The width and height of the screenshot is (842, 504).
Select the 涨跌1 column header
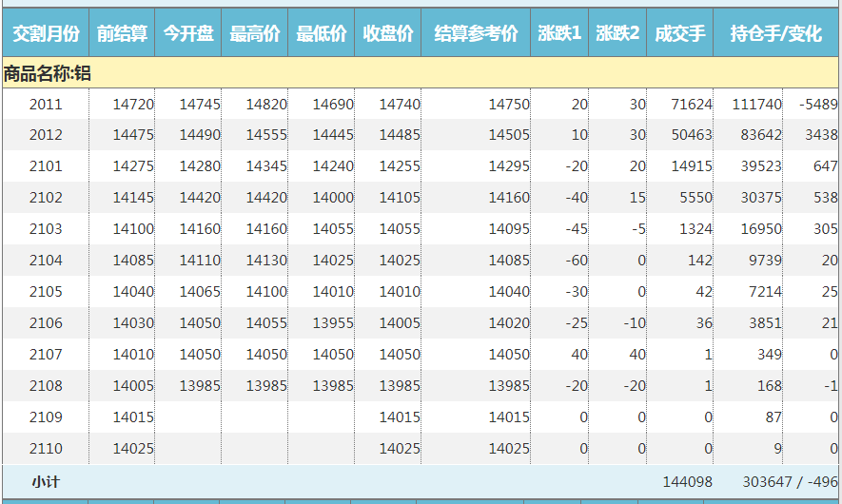click(x=559, y=34)
